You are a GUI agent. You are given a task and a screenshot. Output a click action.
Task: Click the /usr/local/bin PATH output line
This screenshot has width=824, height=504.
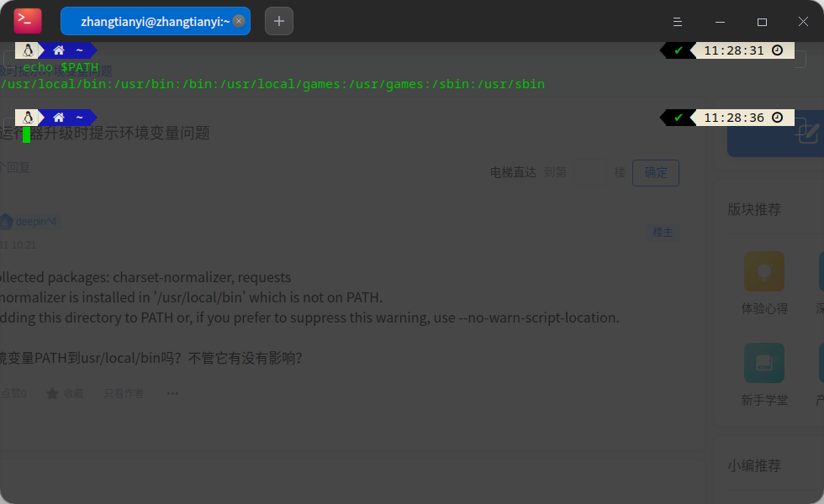pyautogui.click(x=272, y=84)
